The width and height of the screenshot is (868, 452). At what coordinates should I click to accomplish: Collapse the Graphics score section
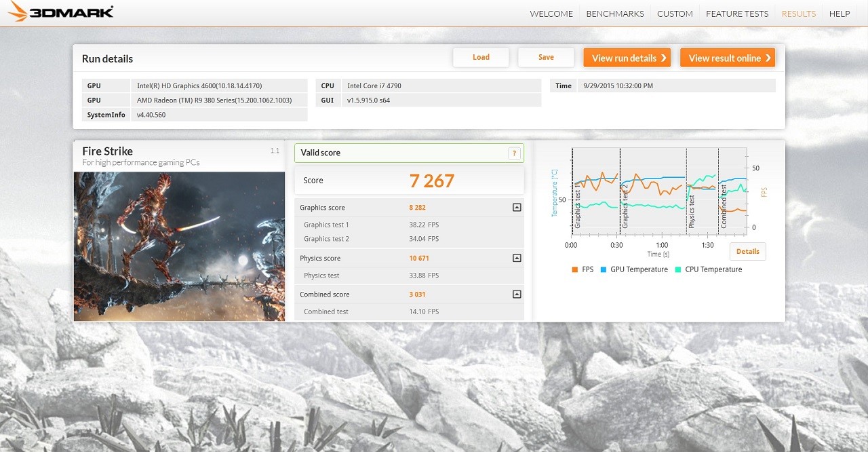(517, 208)
